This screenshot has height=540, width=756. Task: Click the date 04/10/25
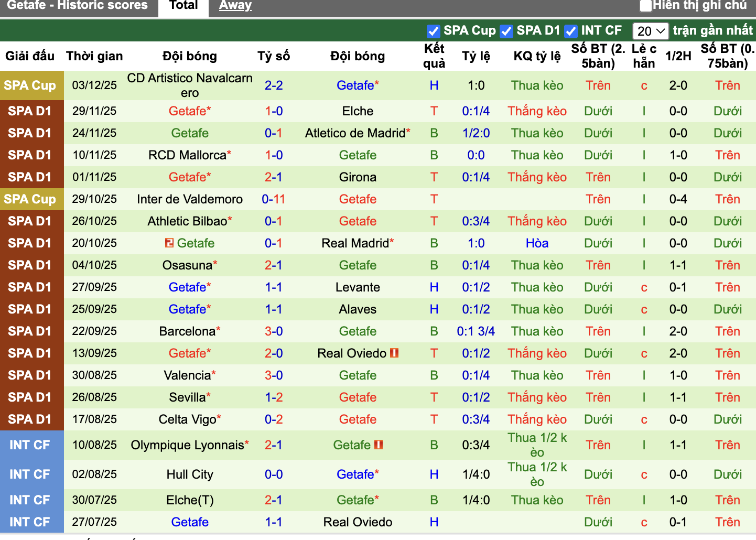pyautogui.click(x=94, y=265)
